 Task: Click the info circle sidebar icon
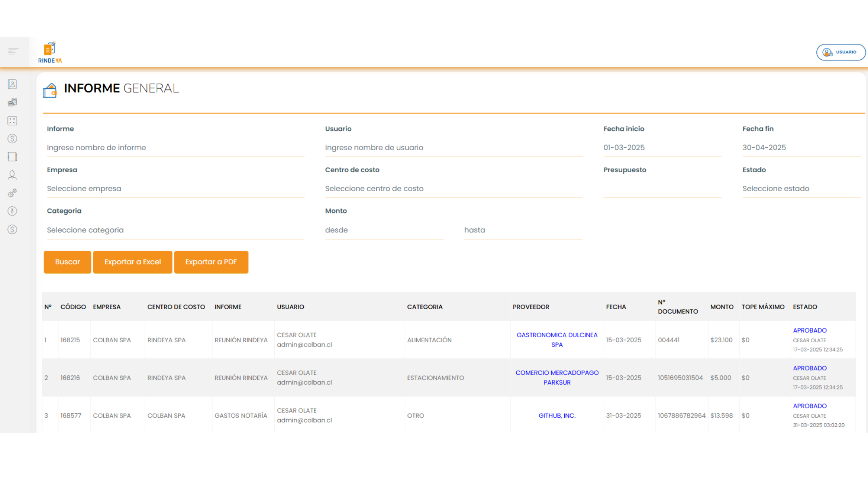[x=13, y=211]
